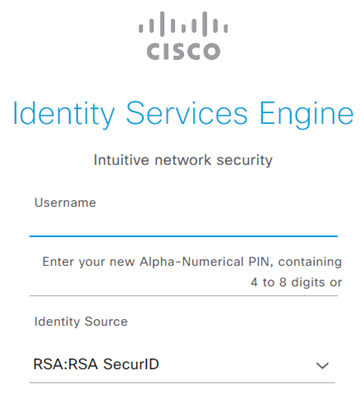Click the Intuitive network security tagline
The width and height of the screenshot is (364, 393).
click(183, 160)
